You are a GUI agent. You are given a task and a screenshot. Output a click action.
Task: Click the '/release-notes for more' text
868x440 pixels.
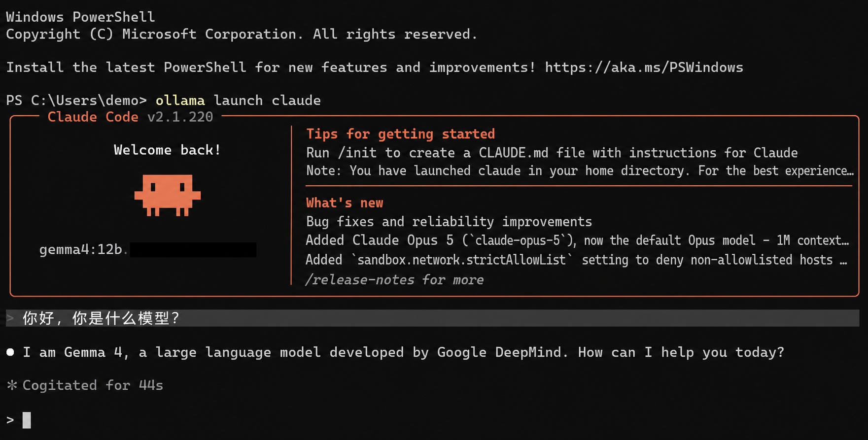394,280
